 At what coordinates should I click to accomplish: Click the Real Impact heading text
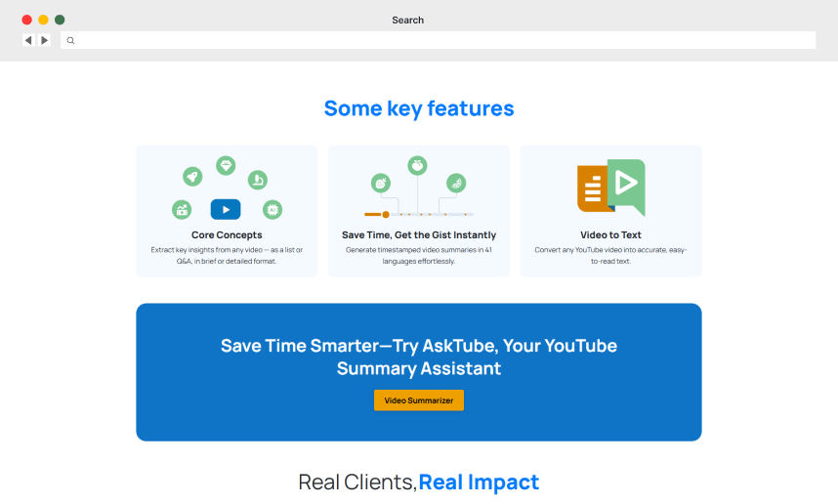pos(479,482)
